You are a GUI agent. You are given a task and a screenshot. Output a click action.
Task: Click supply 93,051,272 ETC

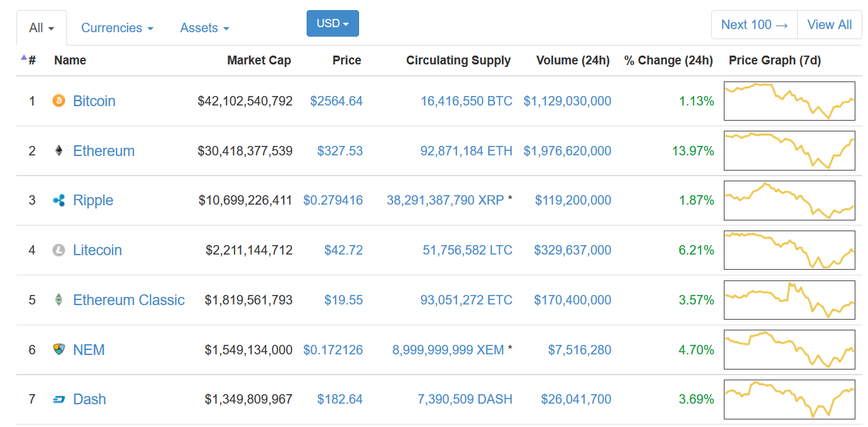pyautogui.click(x=467, y=300)
